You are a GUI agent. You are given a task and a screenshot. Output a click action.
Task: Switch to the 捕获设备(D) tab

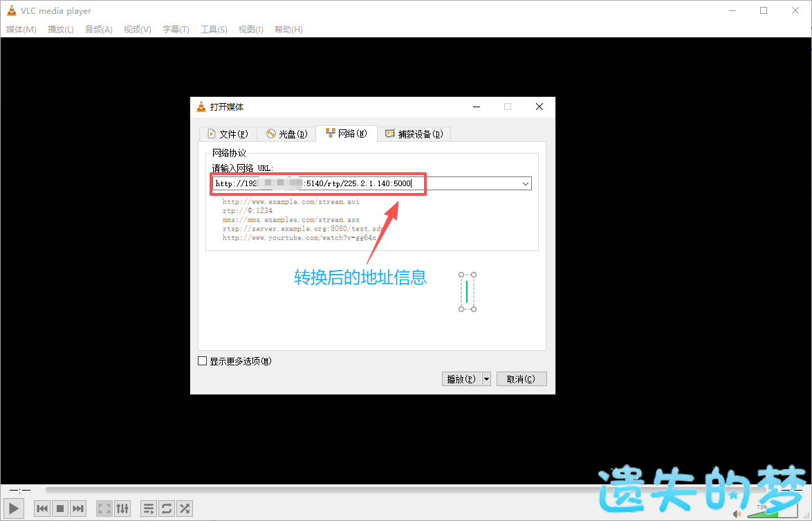pyautogui.click(x=414, y=134)
